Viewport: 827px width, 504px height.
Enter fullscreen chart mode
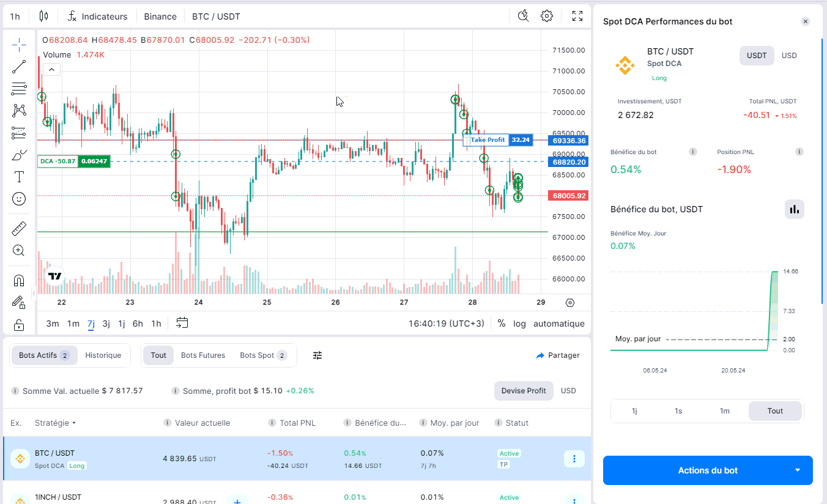(577, 17)
